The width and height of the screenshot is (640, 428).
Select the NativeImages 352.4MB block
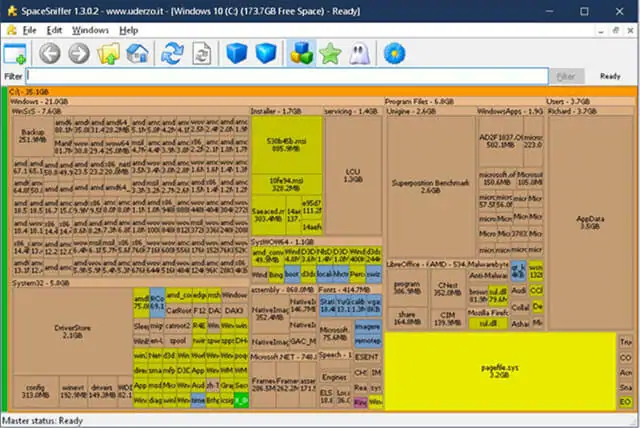tap(270, 314)
